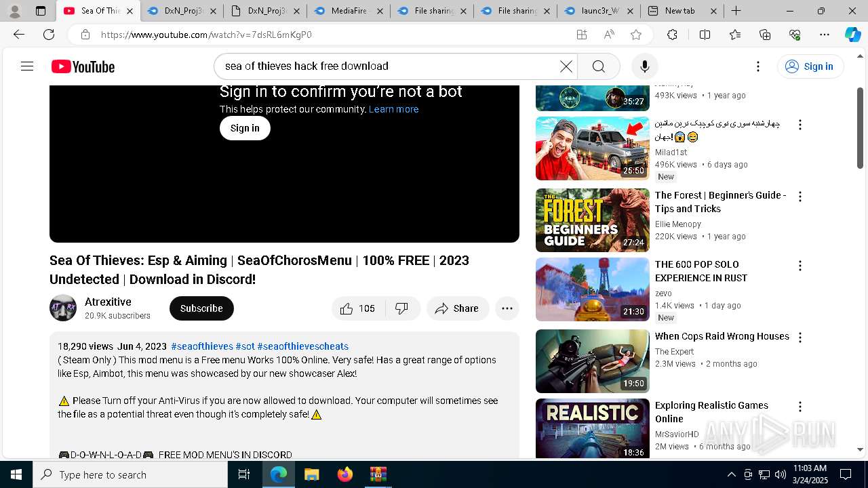
Task: Open Edge Settings and more menu
Action: point(825,35)
